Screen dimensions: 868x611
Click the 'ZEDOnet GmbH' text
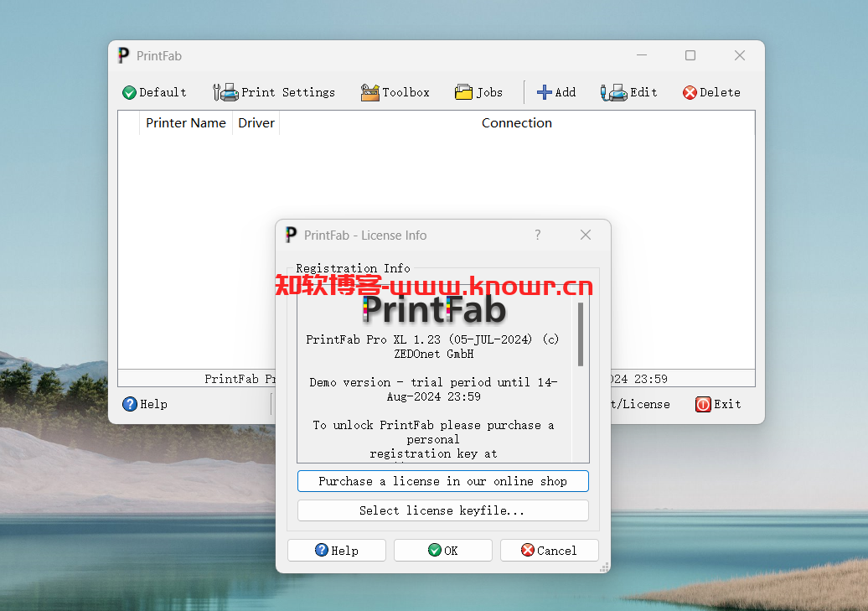tap(433, 354)
